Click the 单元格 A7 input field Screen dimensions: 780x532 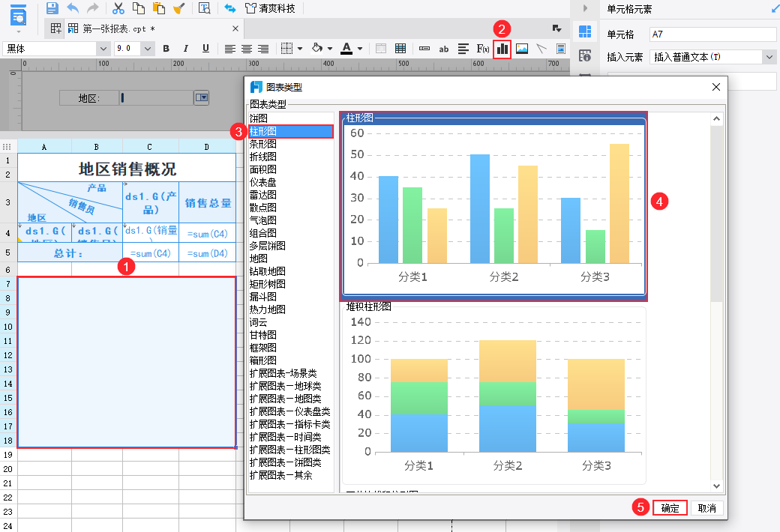pyautogui.click(x=712, y=34)
